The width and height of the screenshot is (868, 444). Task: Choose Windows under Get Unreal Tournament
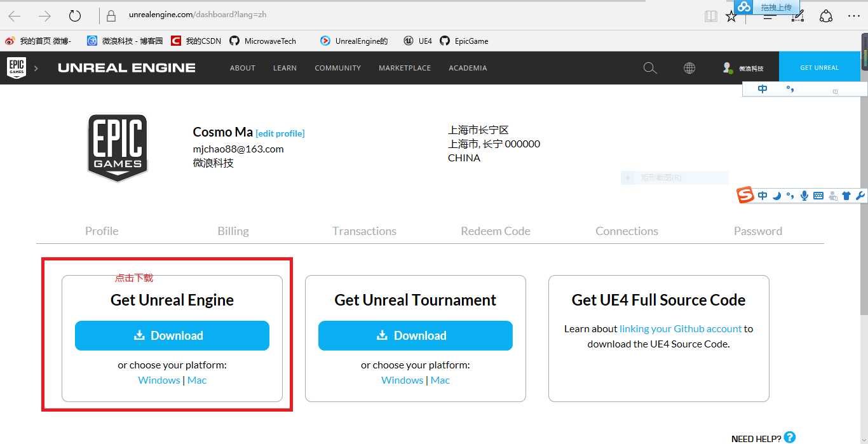coord(402,380)
